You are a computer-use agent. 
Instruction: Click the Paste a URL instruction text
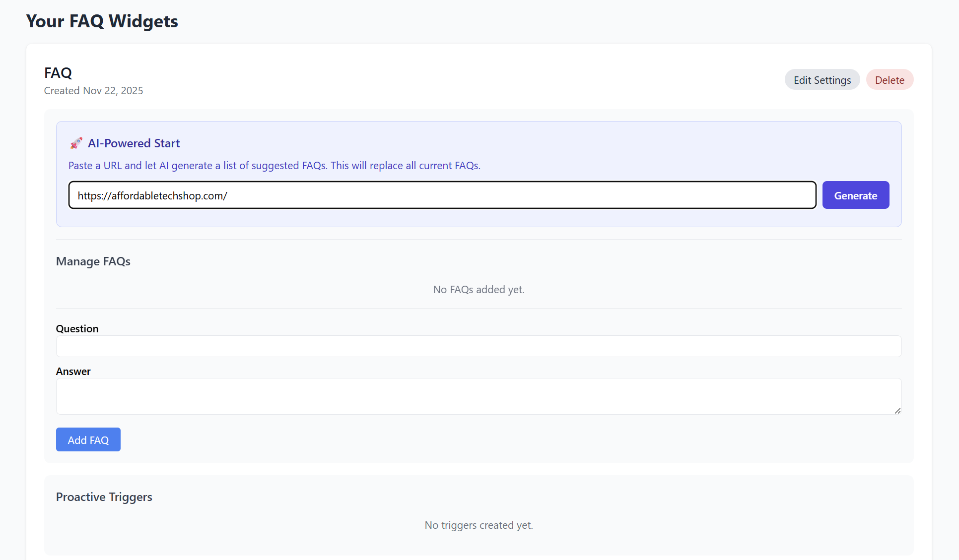(x=274, y=166)
